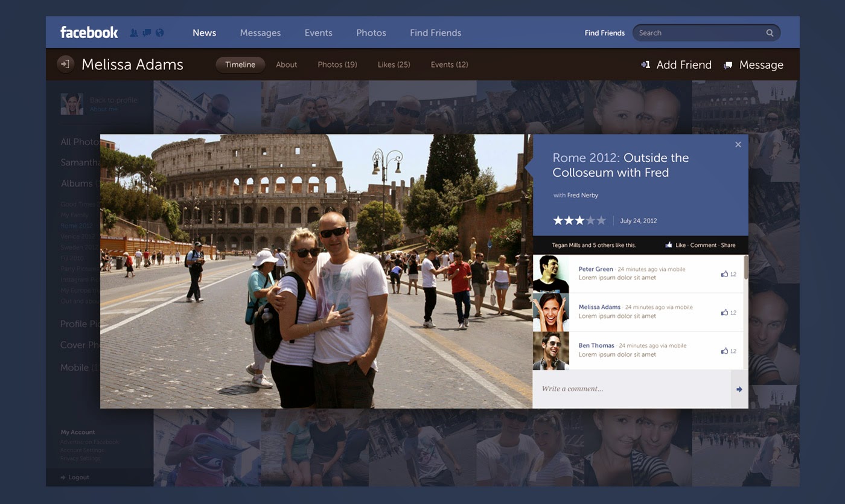The width and height of the screenshot is (845, 504).
Task: Submit comment with the arrow button
Action: (x=739, y=389)
